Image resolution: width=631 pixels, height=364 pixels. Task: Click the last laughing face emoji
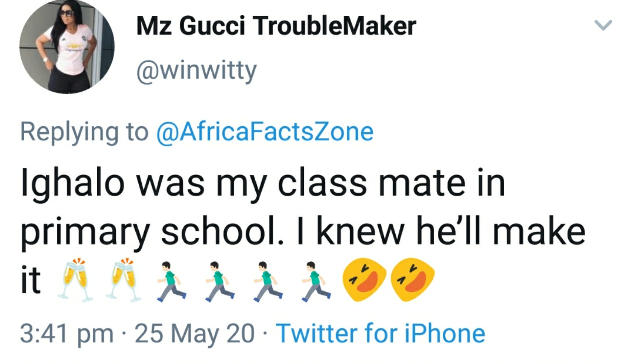click(x=412, y=279)
